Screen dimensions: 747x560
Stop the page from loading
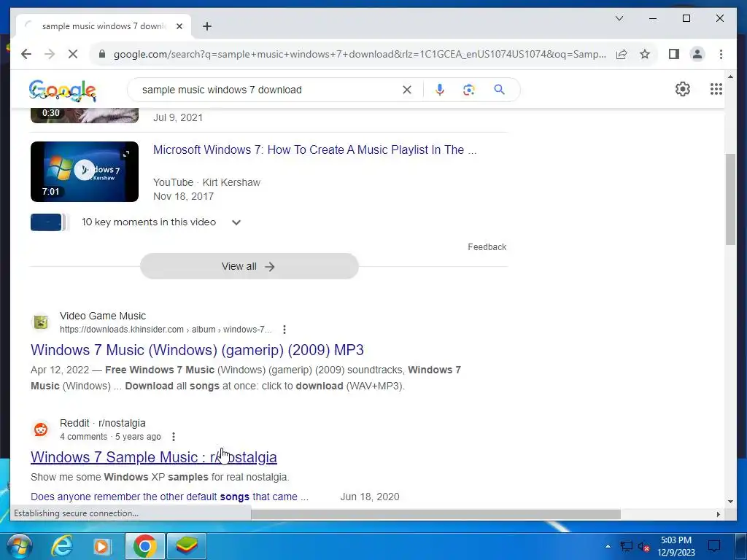tap(72, 54)
